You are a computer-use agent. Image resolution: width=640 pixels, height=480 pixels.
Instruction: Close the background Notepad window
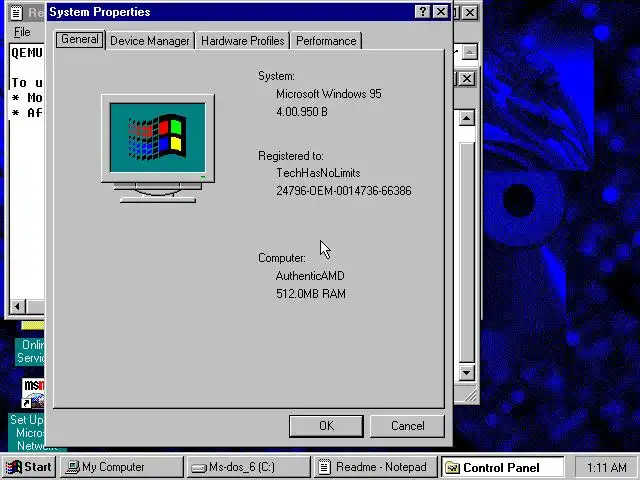(x=470, y=12)
